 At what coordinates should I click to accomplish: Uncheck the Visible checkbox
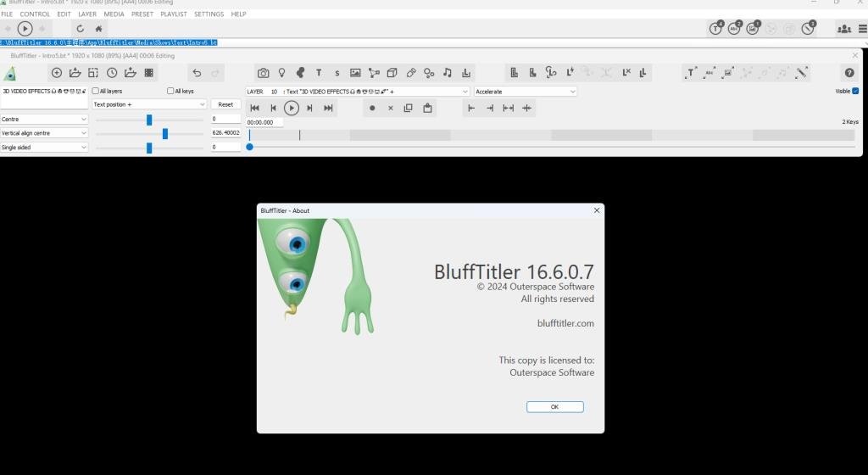pos(855,91)
